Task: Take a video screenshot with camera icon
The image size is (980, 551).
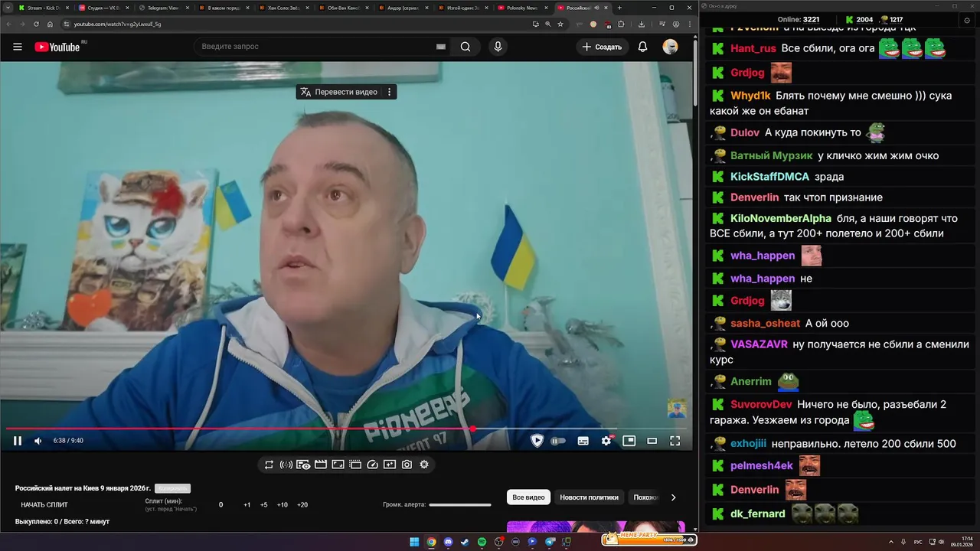Action: (x=407, y=465)
